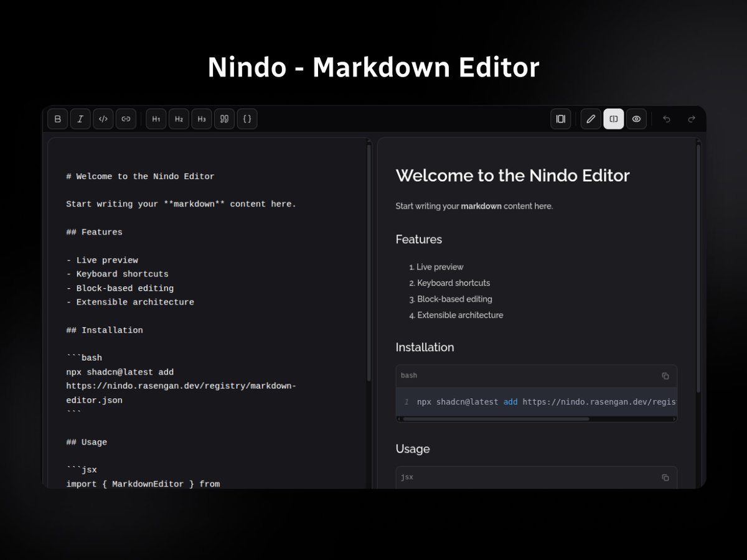Viewport: 747px width, 560px height.
Task: Click the '- Extensible architecture' source line
Action: pos(130,302)
